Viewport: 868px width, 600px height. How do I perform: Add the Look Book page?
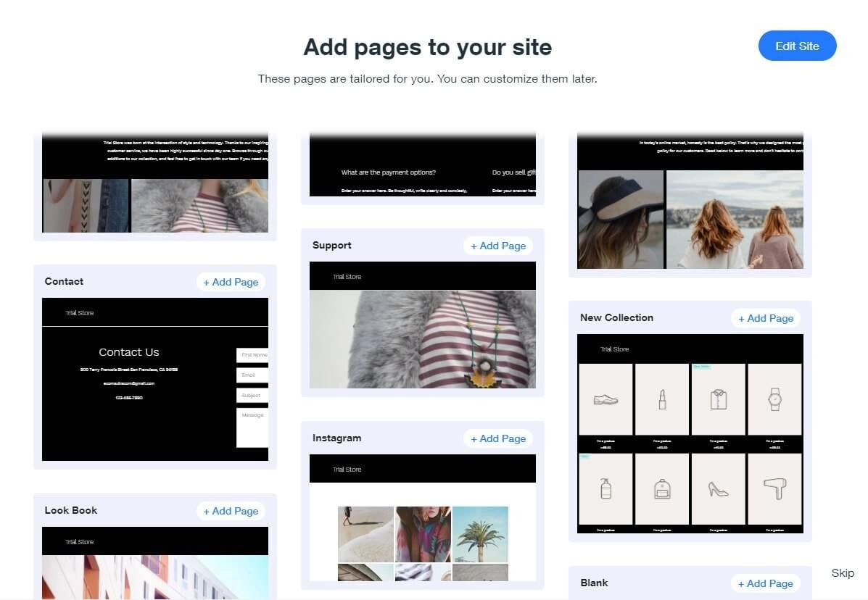coord(231,510)
